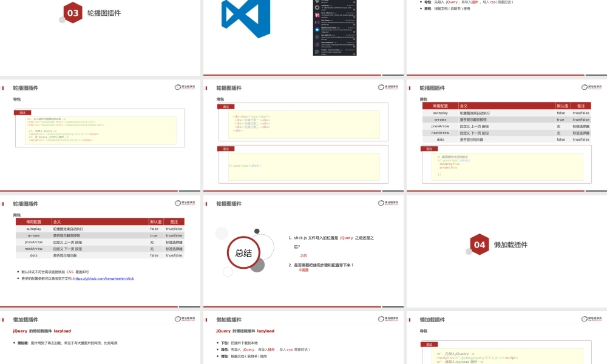Click the true/false 备注 cell for dots
This screenshot has width=607, height=364.
pyautogui.click(x=175, y=255)
